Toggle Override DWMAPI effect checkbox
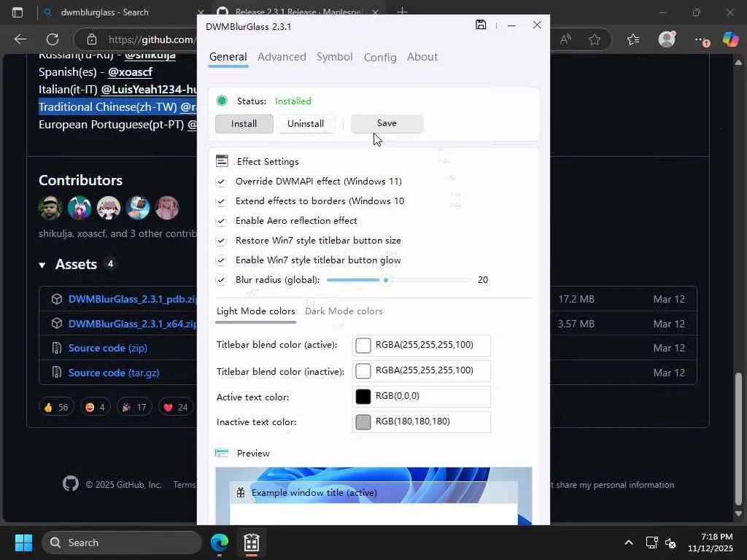The image size is (747, 560). (x=221, y=182)
